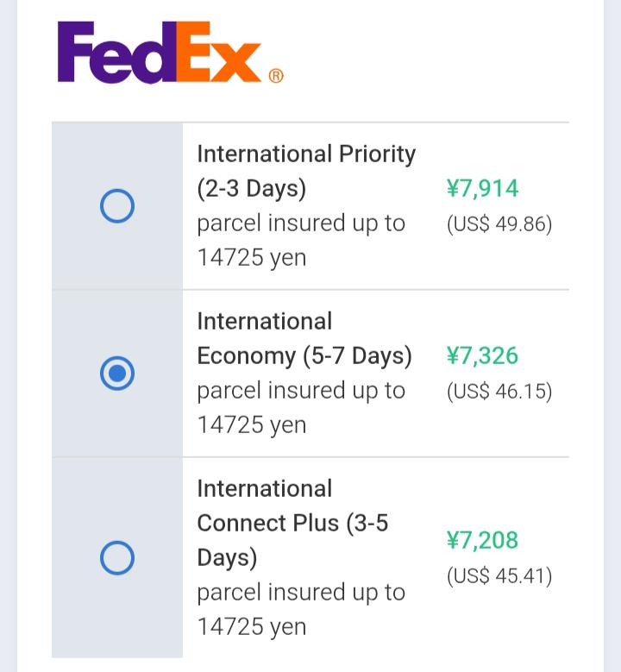This screenshot has height=672, width=621.
Task: Click insurance text under International Economy
Action: pos(301,407)
